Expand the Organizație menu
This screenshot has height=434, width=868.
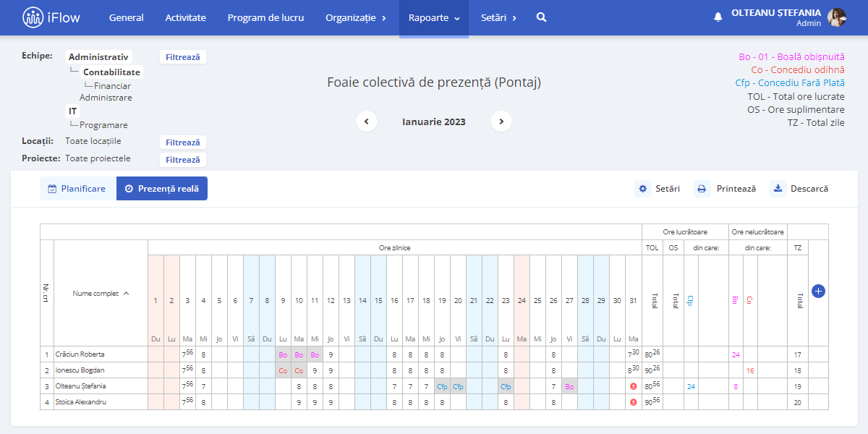coord(355,17)
